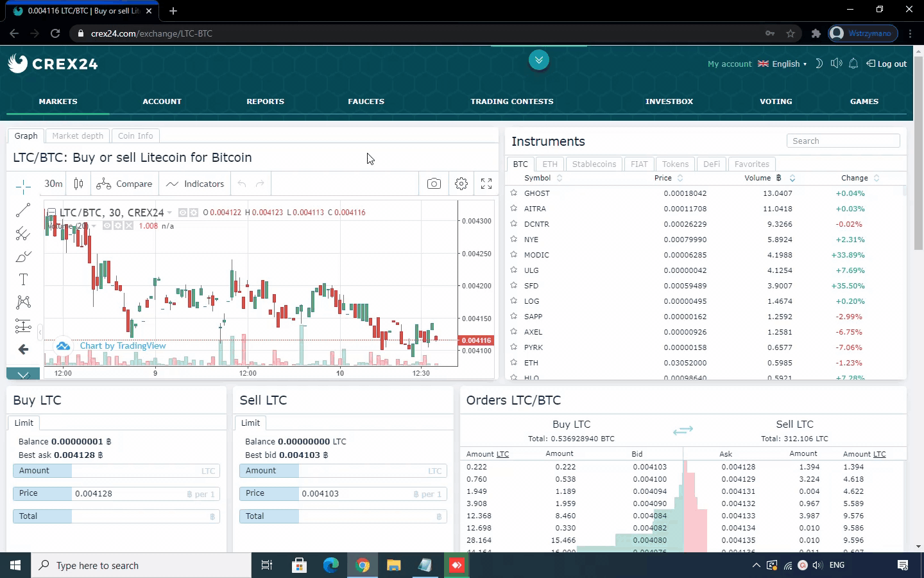Click My account link
Viewport: 924px width, 578px height.
[729, 64]
